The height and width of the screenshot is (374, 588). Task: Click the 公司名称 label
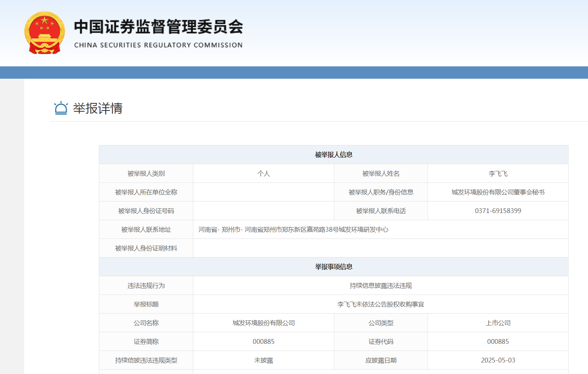146,323
